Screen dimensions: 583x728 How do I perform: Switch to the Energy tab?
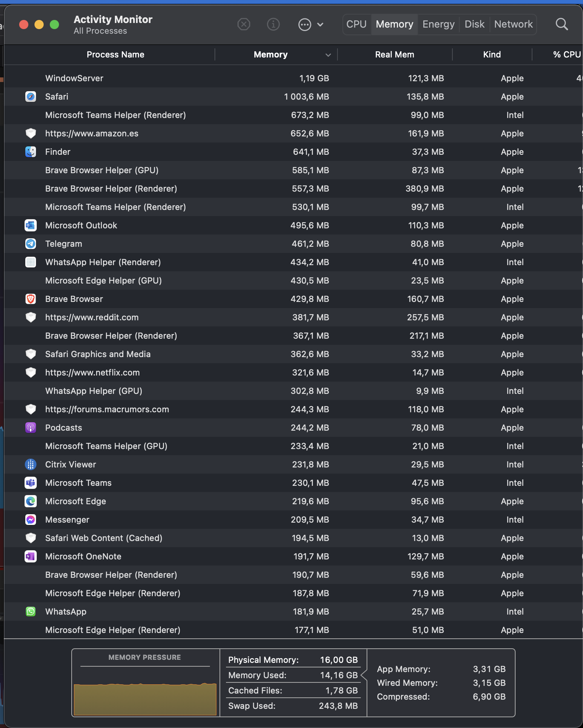coord(438,25)
